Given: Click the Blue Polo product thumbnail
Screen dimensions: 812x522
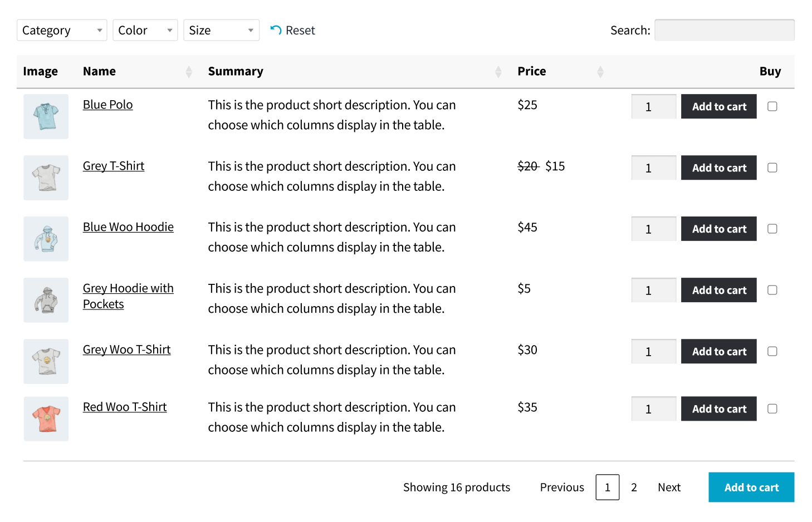Looking at the screenshot, I should 46,116.
